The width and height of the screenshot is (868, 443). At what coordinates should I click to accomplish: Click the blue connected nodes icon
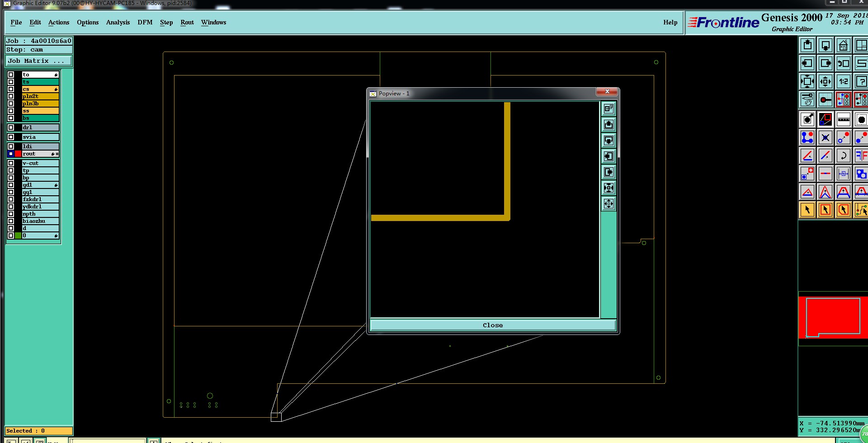point(807,137)
